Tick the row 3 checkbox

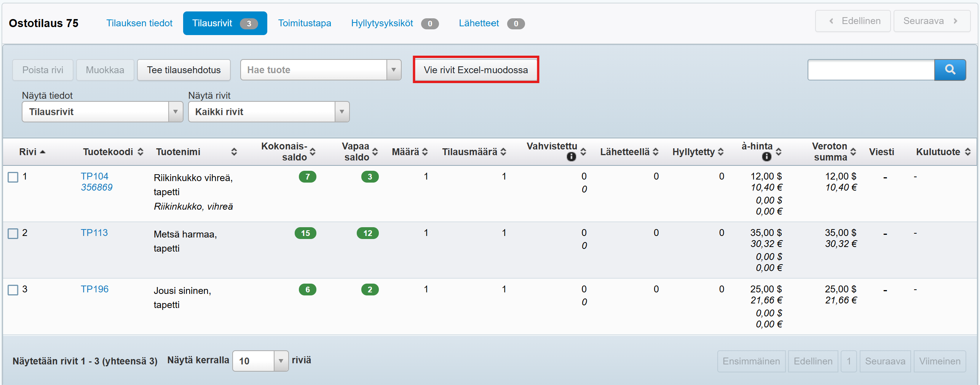[x=13, y=290]
